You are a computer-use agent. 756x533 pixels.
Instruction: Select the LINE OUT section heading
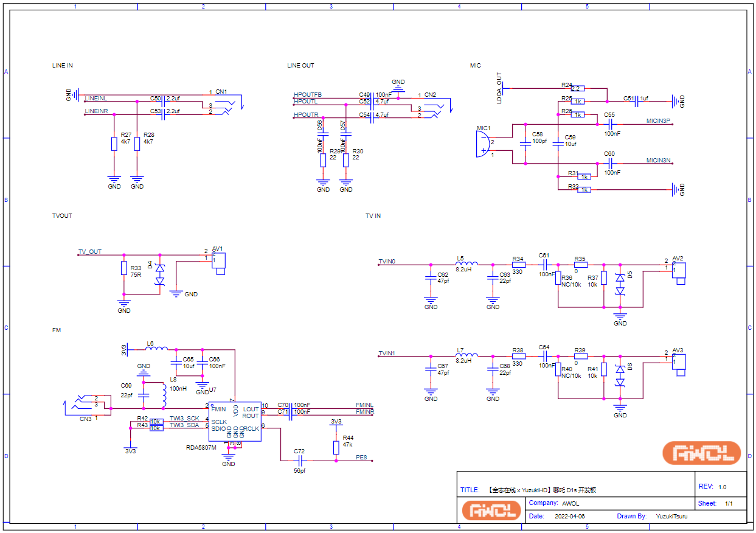300,66
